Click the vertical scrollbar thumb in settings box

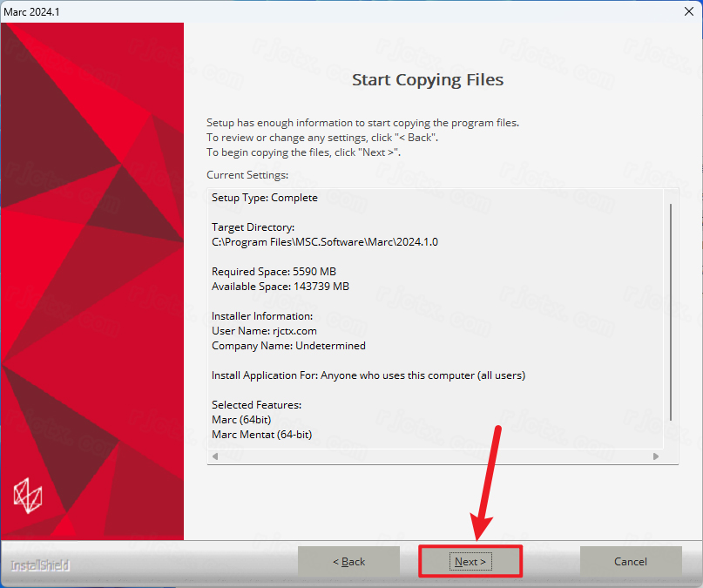point(671,312)
